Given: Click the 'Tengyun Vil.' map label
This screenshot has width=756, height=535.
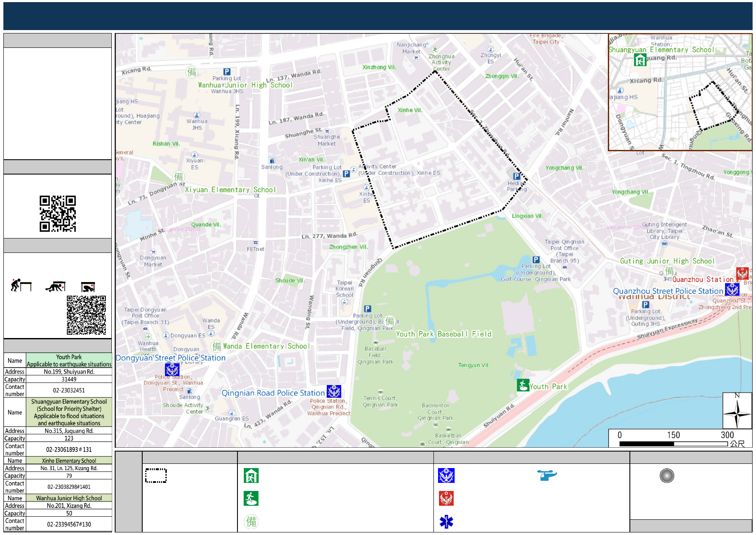Looking at the screenshot, I should 474,365.
